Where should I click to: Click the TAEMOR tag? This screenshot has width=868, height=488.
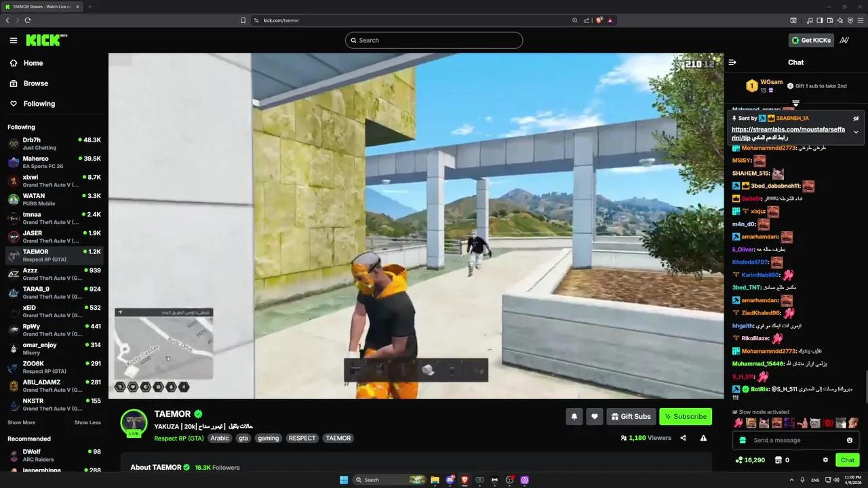[x=338, y=438]
